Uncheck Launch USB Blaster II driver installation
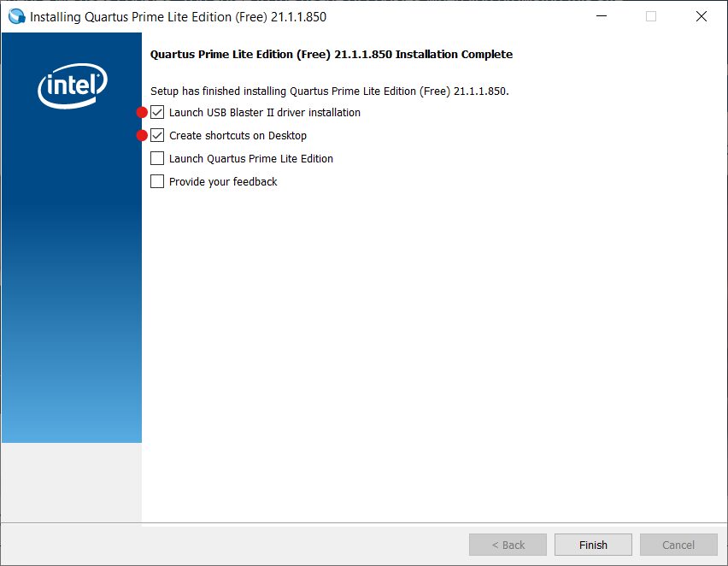This screenshot has width=728, height=566. point(157,113)
